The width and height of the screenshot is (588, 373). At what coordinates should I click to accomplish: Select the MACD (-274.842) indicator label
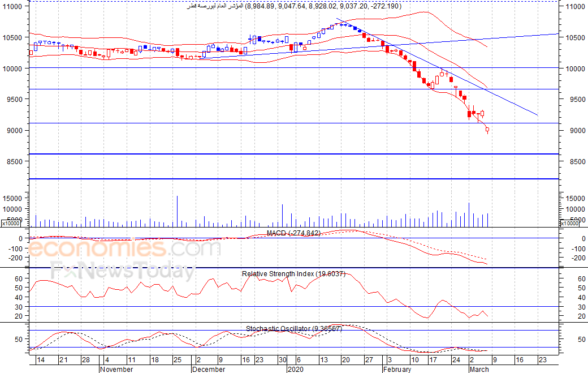(x=293, y=233)
